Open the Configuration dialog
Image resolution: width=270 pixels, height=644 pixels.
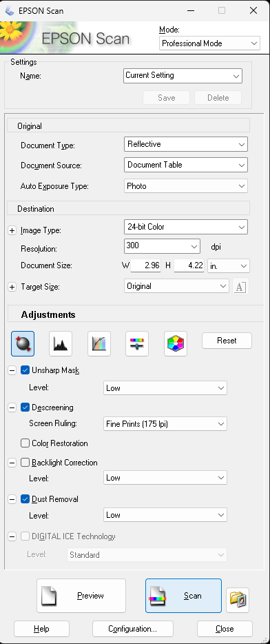(132, 629)
